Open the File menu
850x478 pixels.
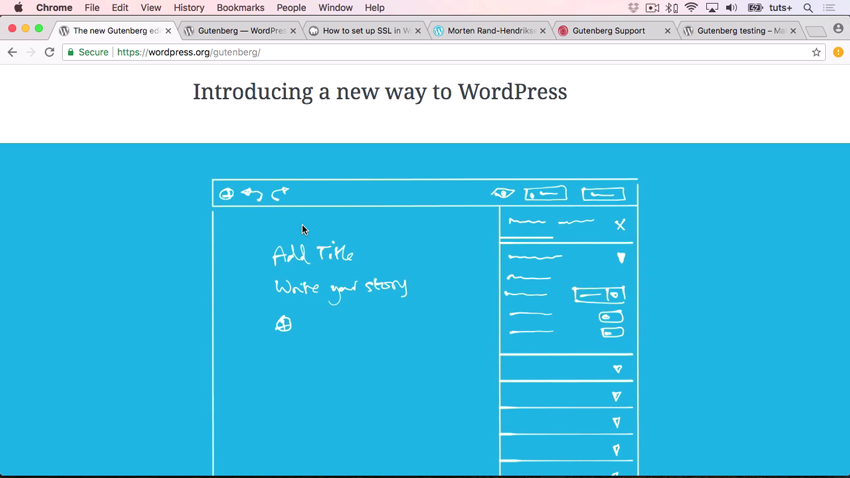[x=92, y=8]
